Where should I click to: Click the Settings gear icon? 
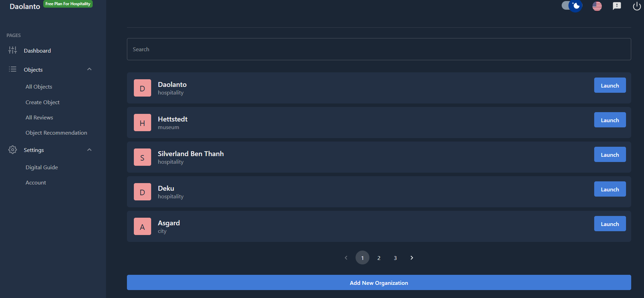13,150
